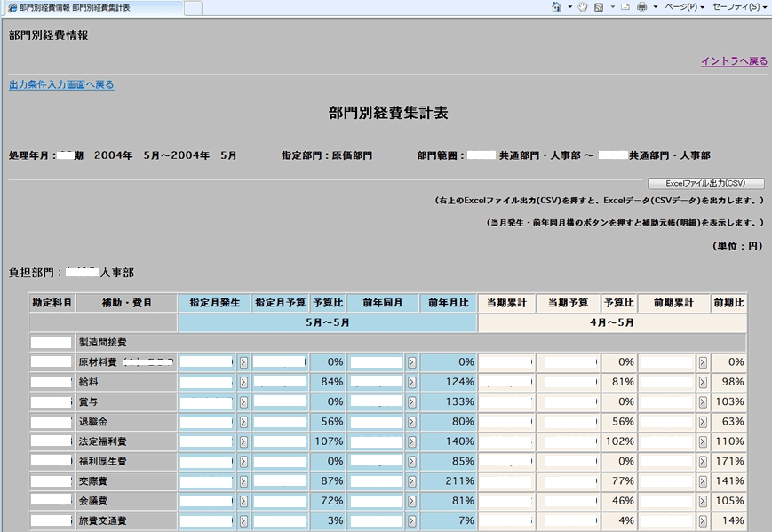The width and height of the screenshot is (772, 532).
Task: Show 退職金 前年同月 detail arrow button
Action: pyautogui.click(x=411, y=422)
